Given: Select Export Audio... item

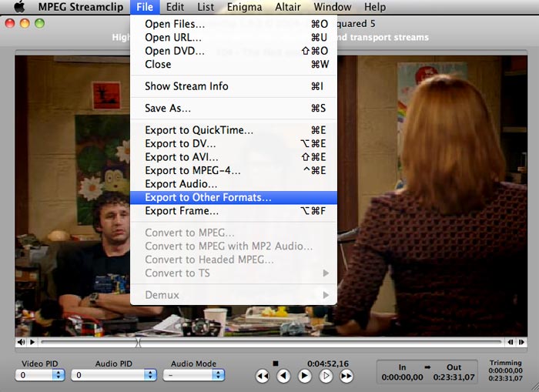Looking at the screenshot, I should tap(233, 183).
